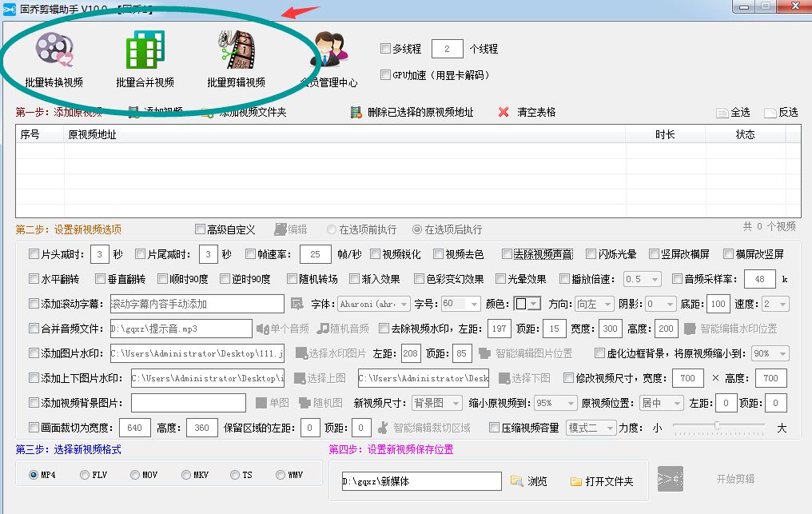Click the 浏览 button label
Viewport: 812px width, 514px height.
[537, 481]
